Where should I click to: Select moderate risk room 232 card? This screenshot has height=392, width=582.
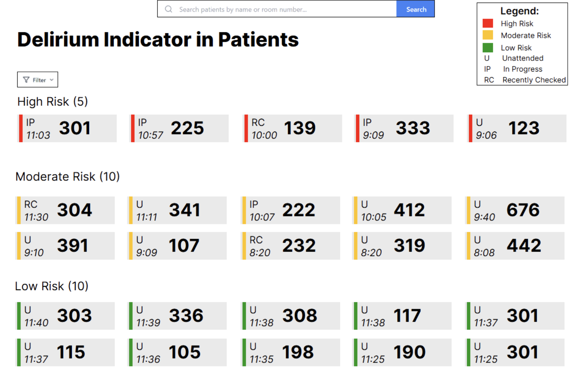point(291,246)
